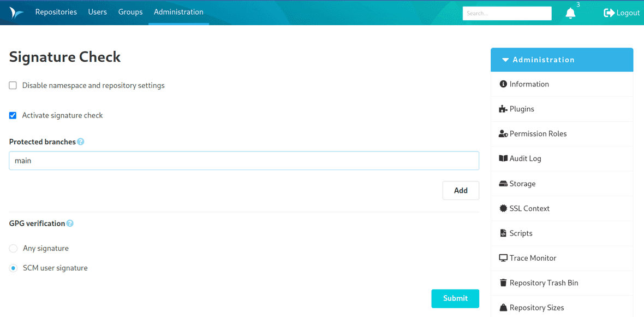Open the Scripts section
The image size is (644, 317).
[520, 233]
